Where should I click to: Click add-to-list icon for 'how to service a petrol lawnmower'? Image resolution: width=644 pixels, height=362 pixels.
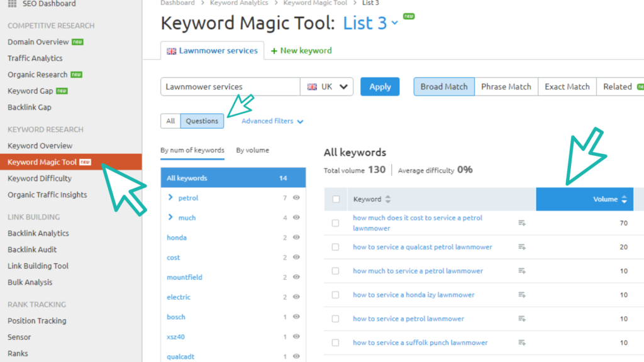(521, 319)
